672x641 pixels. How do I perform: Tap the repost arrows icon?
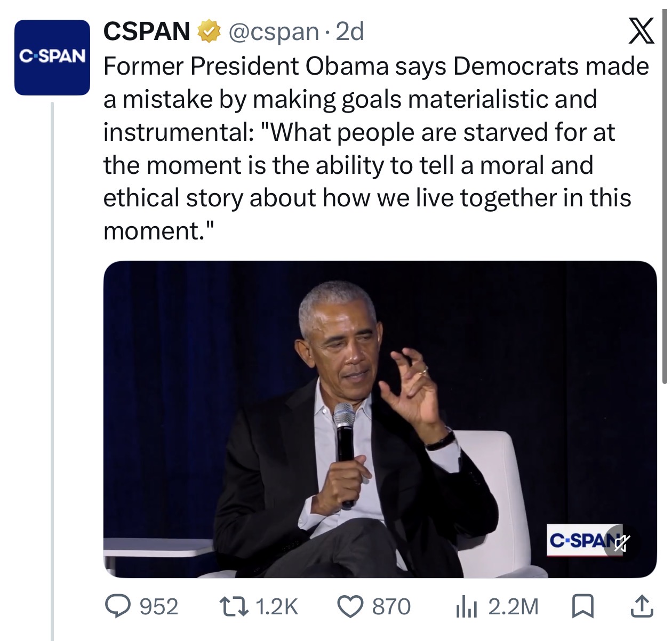point(234,606)
